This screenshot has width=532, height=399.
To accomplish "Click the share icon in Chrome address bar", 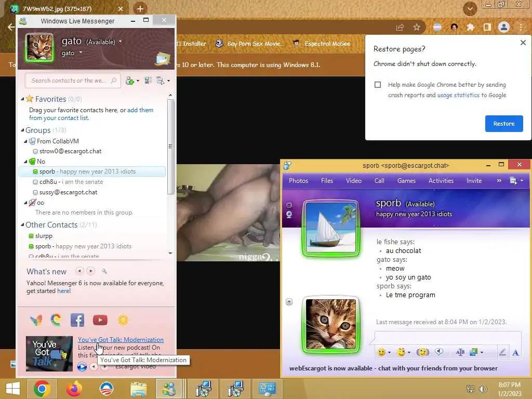I will 400,27.
